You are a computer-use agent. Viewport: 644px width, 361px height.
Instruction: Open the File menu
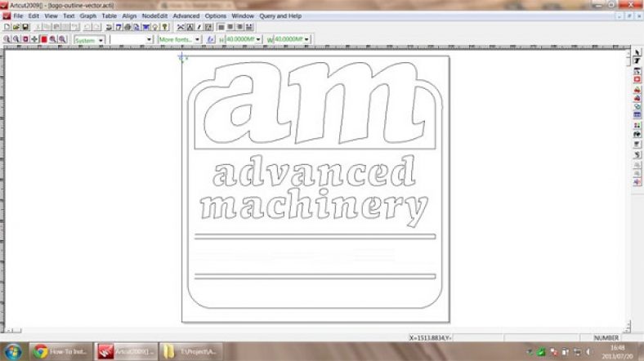point(18,16)
